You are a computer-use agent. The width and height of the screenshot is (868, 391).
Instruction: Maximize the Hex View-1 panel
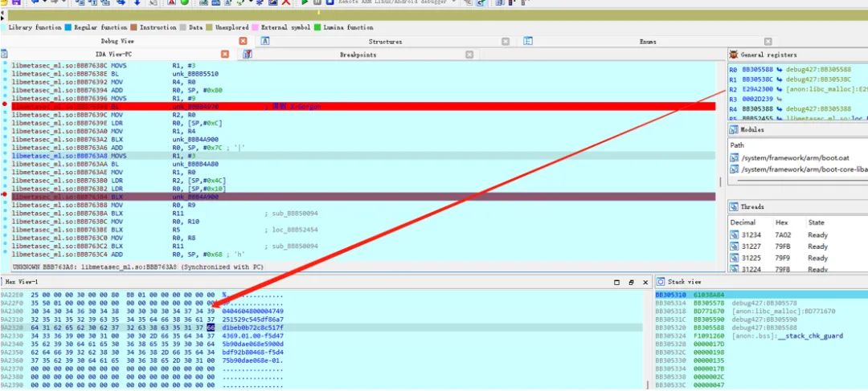(617, 282)
